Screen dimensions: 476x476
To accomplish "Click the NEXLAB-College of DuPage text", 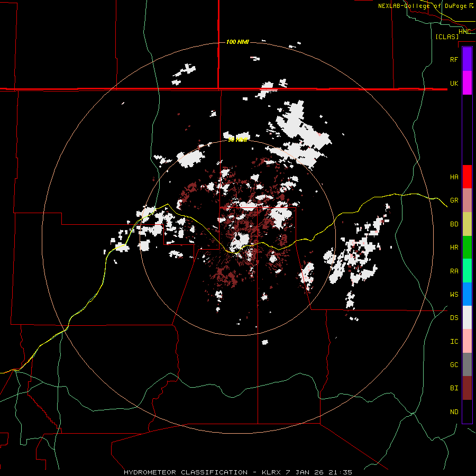I will [422, 6].
